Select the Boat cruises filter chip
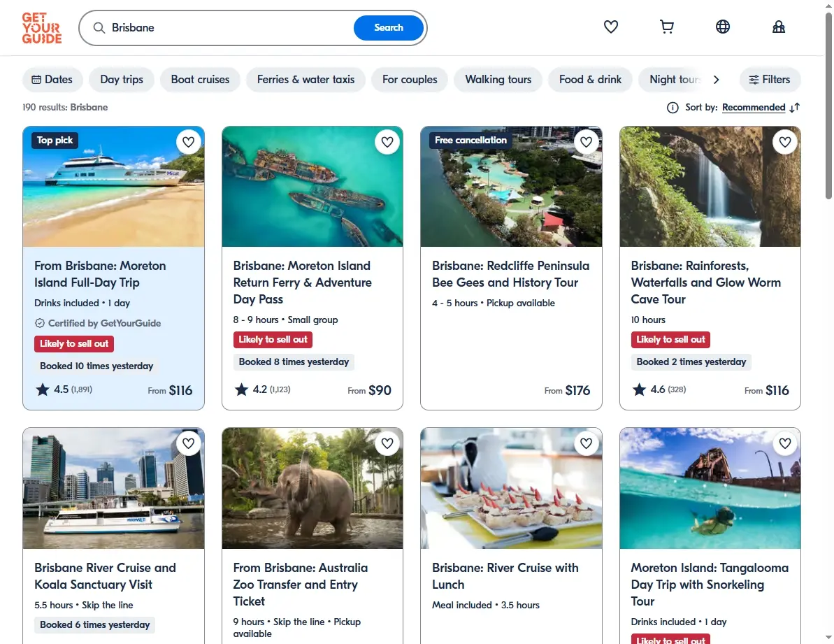The height and width of the screenshot is (644, 834). click(200, 79)
